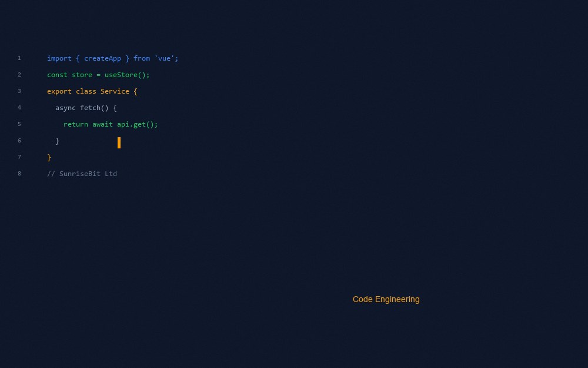Click the orange text cursor block
The height and width of the screenshot is (368, 588).
pos(119,142)
